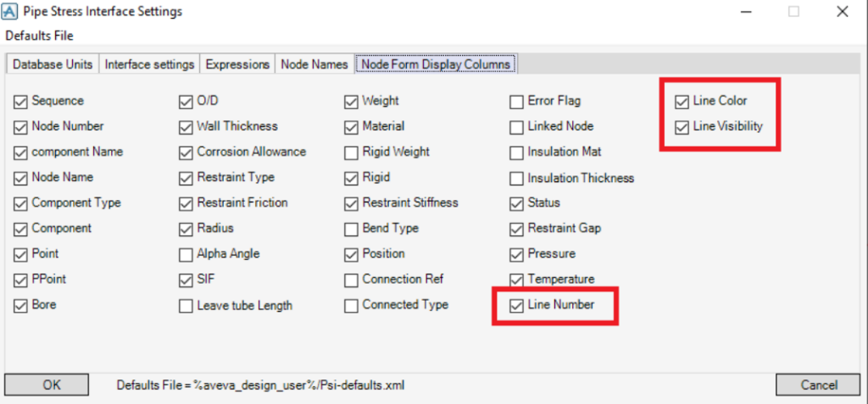Open the Defaults File menu
The height and width of the screenshot is (404, 868).
pos(40,36)
